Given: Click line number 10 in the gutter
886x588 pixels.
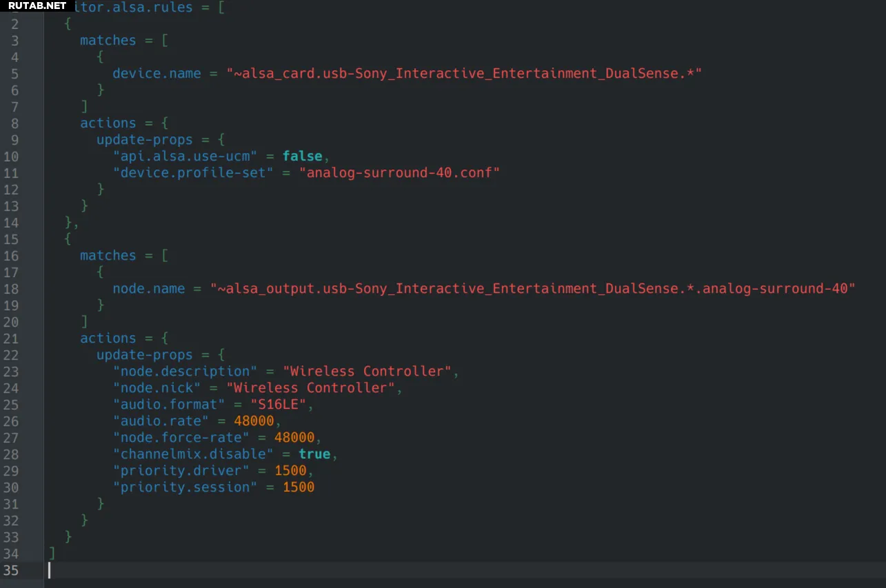Looking at the screenshot, I should point(11,156).
